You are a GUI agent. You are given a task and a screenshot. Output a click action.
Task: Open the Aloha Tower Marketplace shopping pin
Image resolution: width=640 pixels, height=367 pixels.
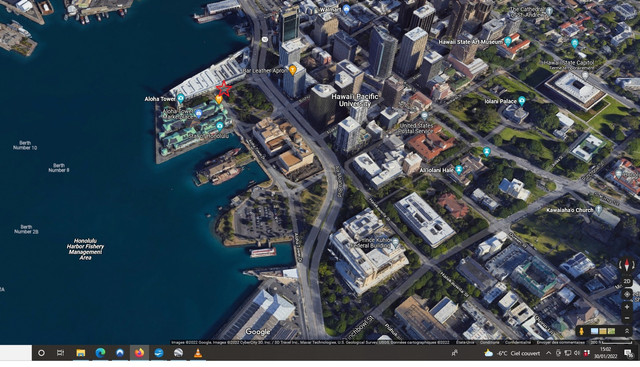[198, 113]
